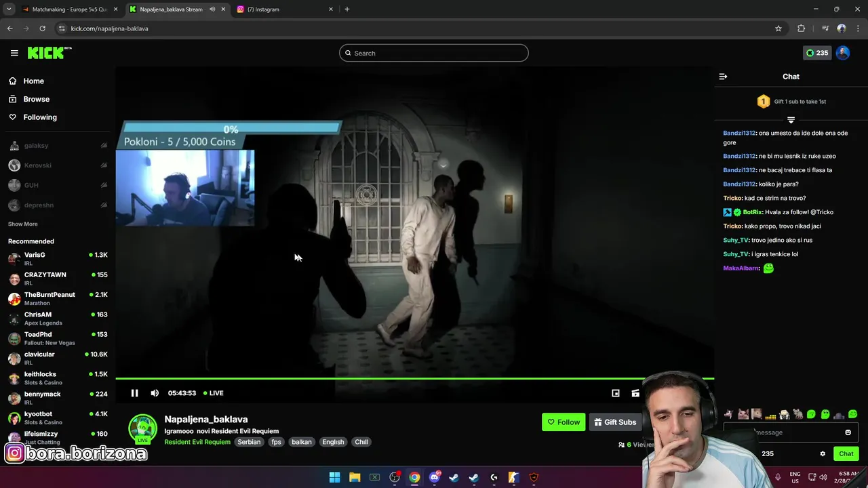Select the balkan tag

click(x=302, y=442)
